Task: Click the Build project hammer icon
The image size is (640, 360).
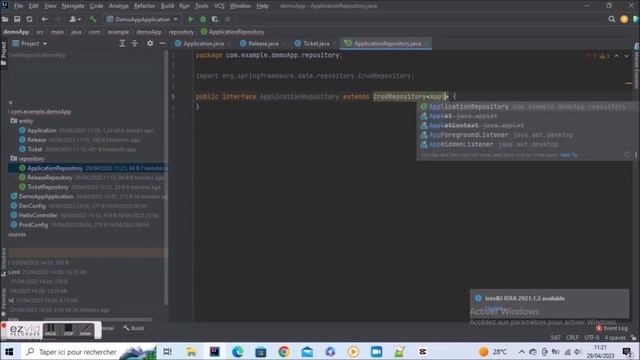Action: pos(93,19)
